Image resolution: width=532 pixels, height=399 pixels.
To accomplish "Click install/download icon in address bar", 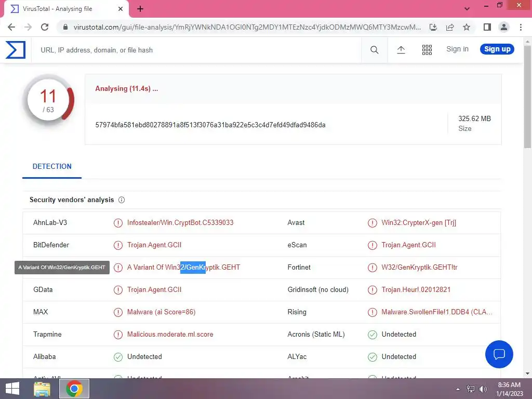I will coord(433,27).
